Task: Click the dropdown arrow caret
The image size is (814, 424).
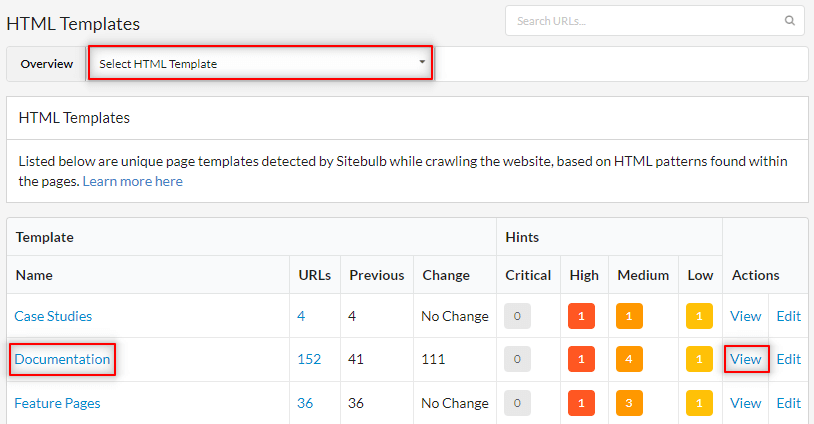Action: point(422,62)
